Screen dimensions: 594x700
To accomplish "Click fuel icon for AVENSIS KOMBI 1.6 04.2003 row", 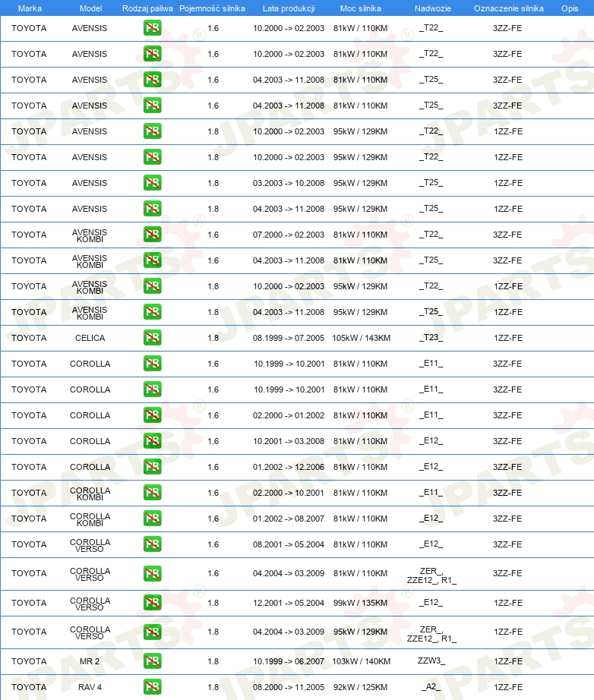I will click(152, 260).
